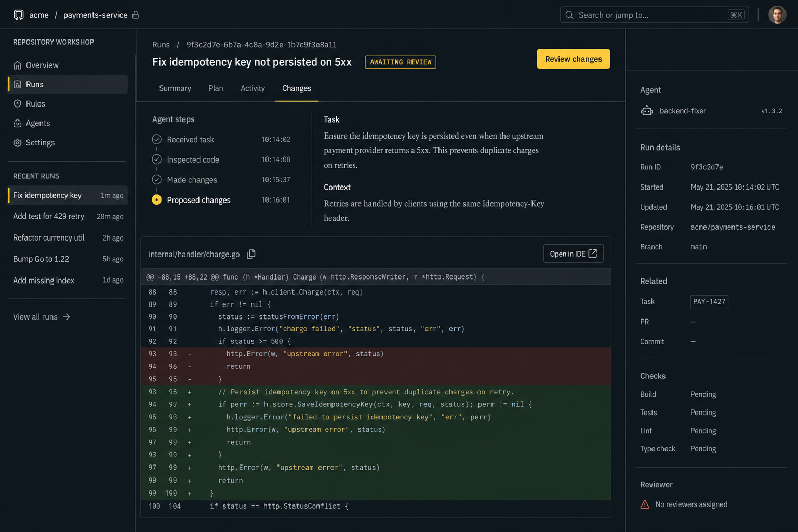This screenshot has height=532, width=798.
Task: Open the user avatar menu
Action: pyautogui.click(x=777, y=15)
